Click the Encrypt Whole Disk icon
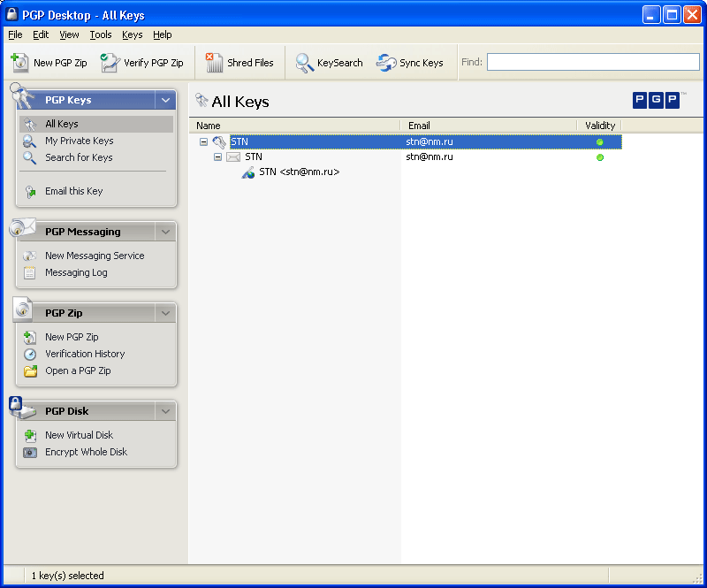Image resolution: width=707 pixels, height=588 pixels. pyautogui.click(x=30, y=452)
